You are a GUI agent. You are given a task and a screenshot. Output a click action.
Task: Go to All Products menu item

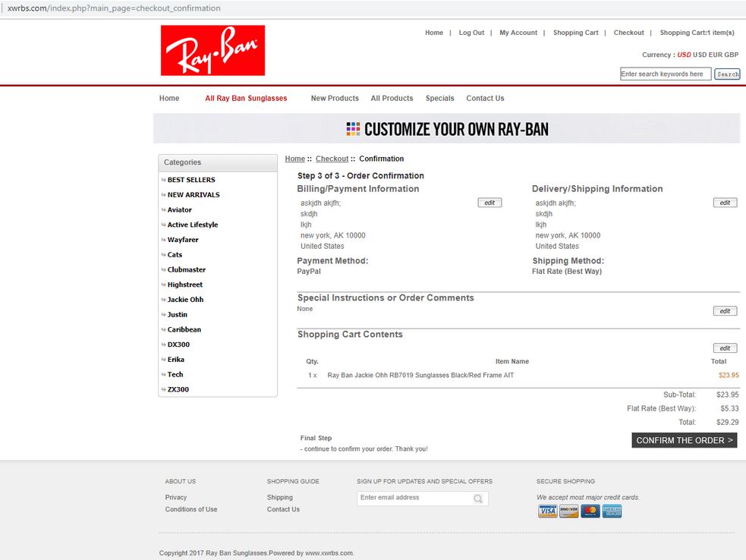[x=392, y=99]
